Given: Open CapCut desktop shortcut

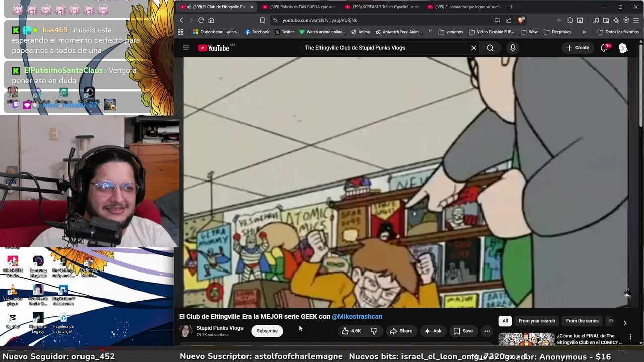Looking at the screenshot, I should (x=13, y=321).
